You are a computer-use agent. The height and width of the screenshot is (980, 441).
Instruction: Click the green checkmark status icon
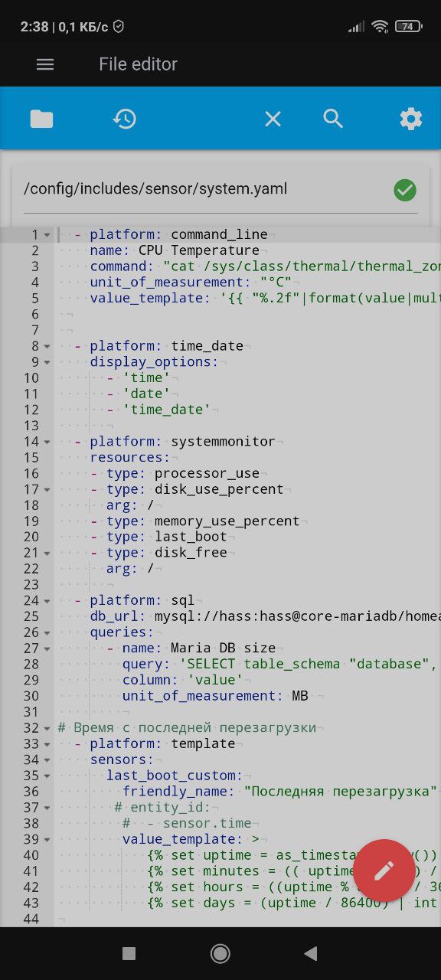[x=405, y=189]
